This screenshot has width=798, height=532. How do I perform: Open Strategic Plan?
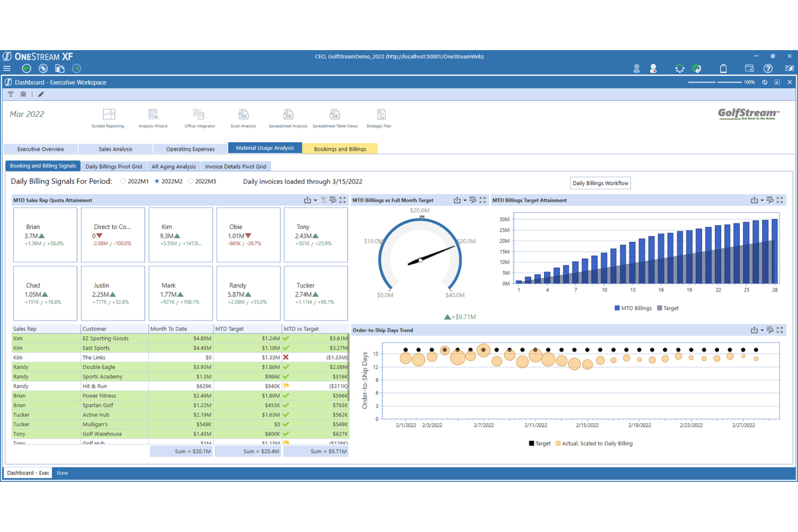point(379,119)
